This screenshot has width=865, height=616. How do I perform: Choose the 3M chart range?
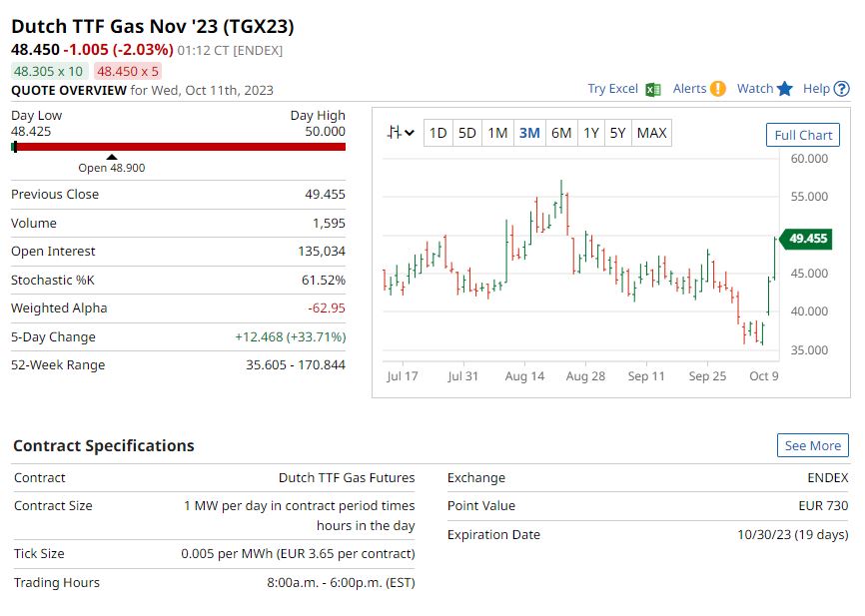click(529, 133)
